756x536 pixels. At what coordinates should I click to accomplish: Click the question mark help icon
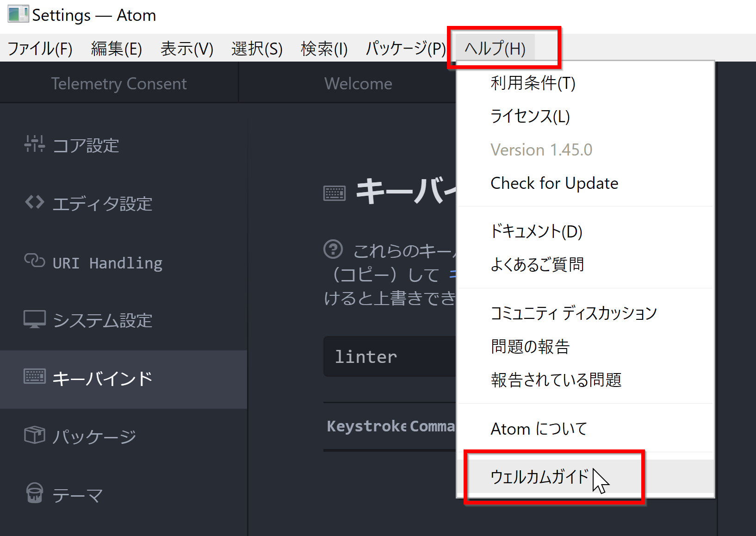click(333, 249)
